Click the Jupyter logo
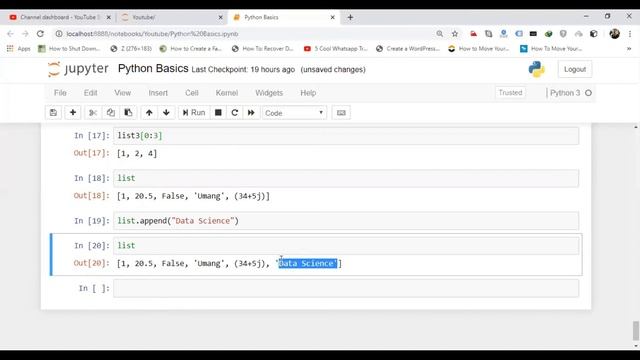Viewport: 640px width, 360px height. [78, 69]
